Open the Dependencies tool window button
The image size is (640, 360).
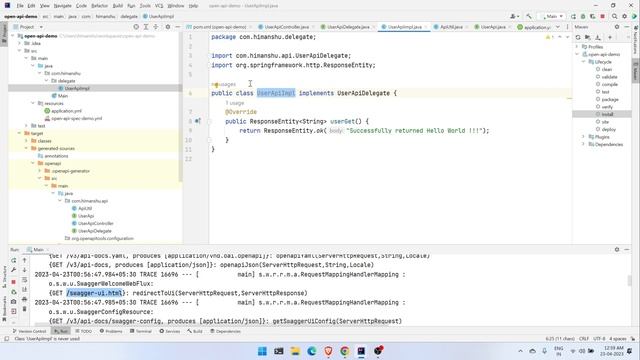tap(225, 331)
